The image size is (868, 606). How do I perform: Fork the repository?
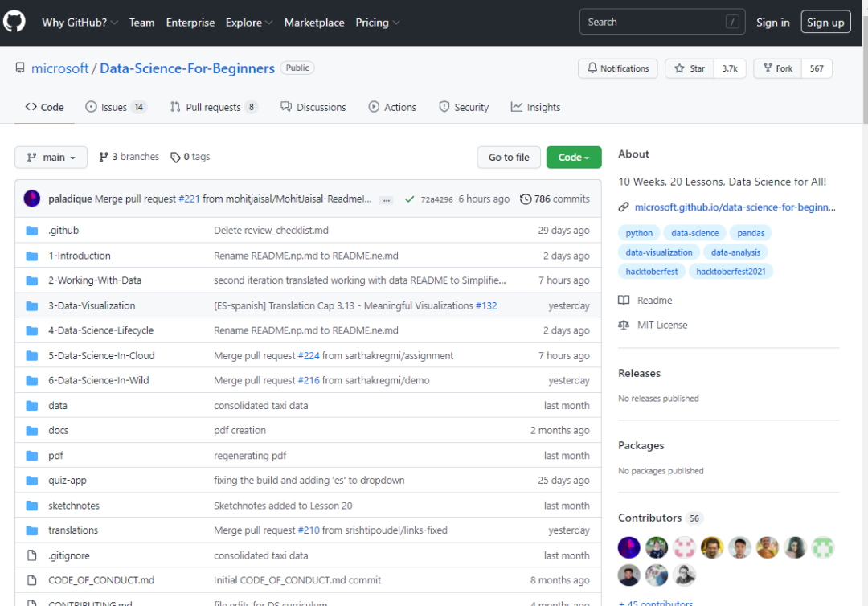[778, 68]
